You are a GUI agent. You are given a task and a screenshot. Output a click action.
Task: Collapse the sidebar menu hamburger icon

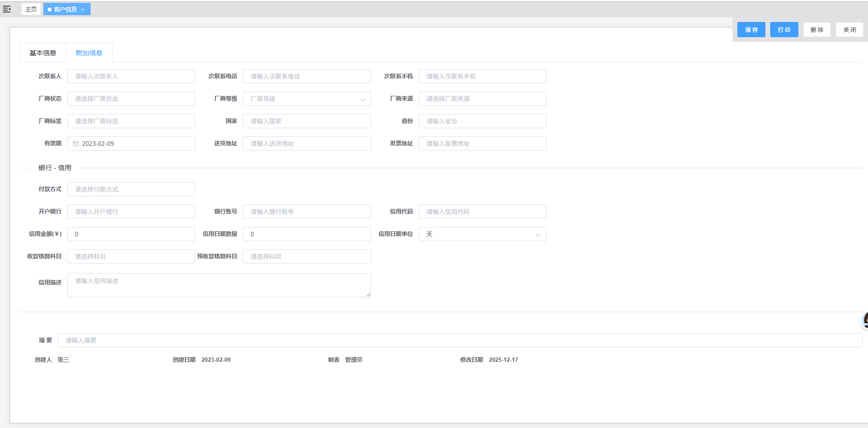(7, 9)
